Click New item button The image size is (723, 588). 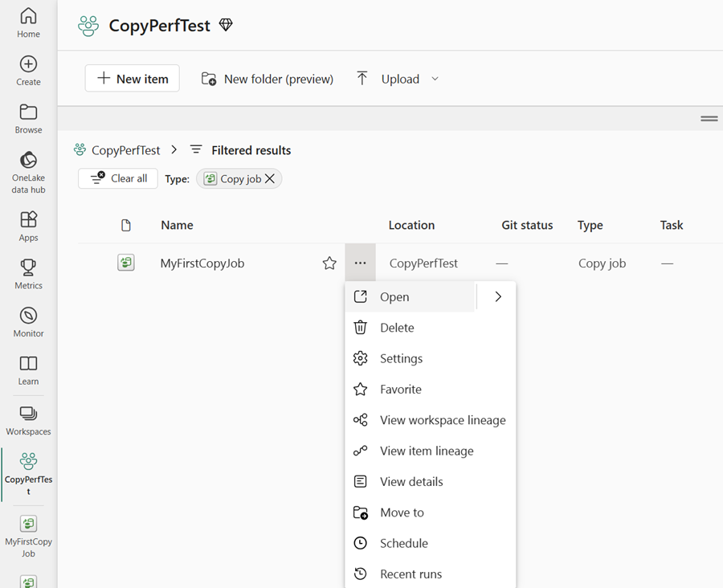pyautogui.click(x=133, y=79)
